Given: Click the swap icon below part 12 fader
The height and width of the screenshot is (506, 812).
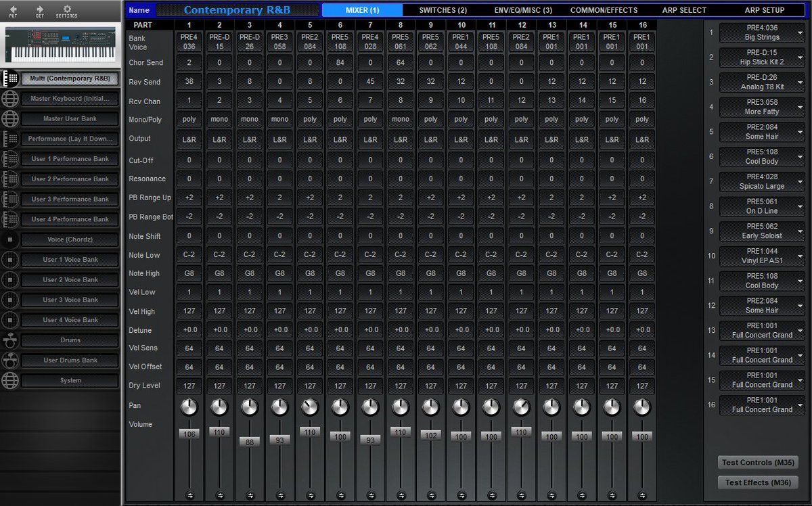Looking at the screenshot, I should [x=521, y=495].
